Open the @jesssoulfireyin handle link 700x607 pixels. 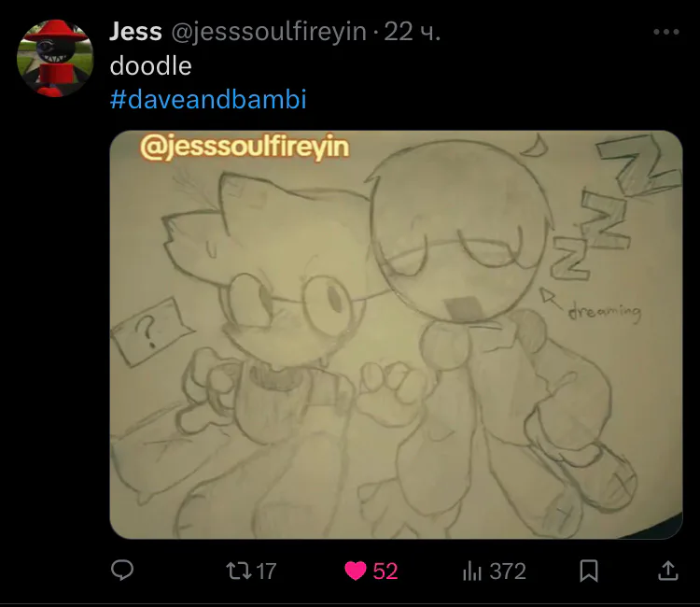269,32
